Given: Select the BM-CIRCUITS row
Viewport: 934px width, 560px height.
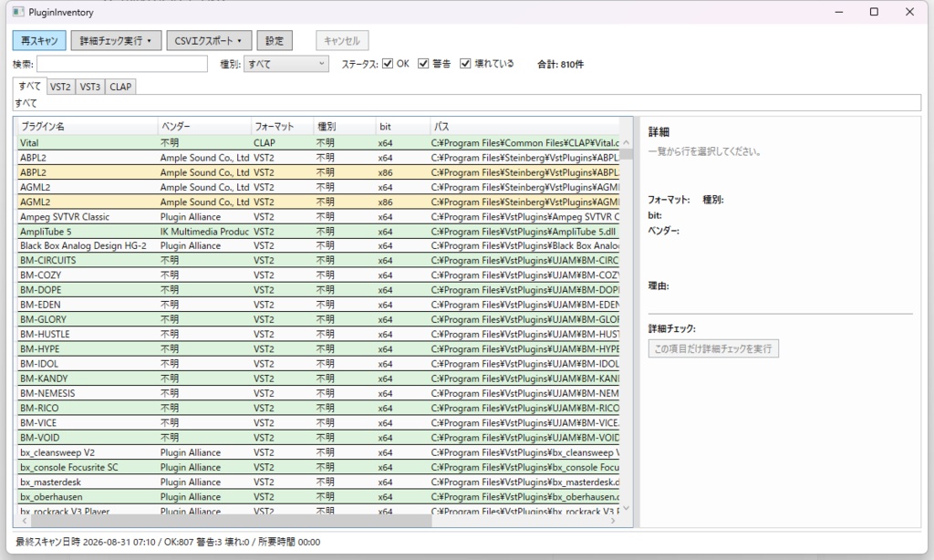Looking at the screenshot, I should (x=318, y=260).
